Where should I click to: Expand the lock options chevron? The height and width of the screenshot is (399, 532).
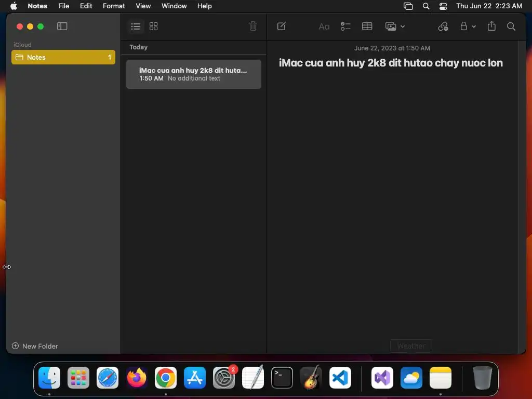(x=474, y=26)
